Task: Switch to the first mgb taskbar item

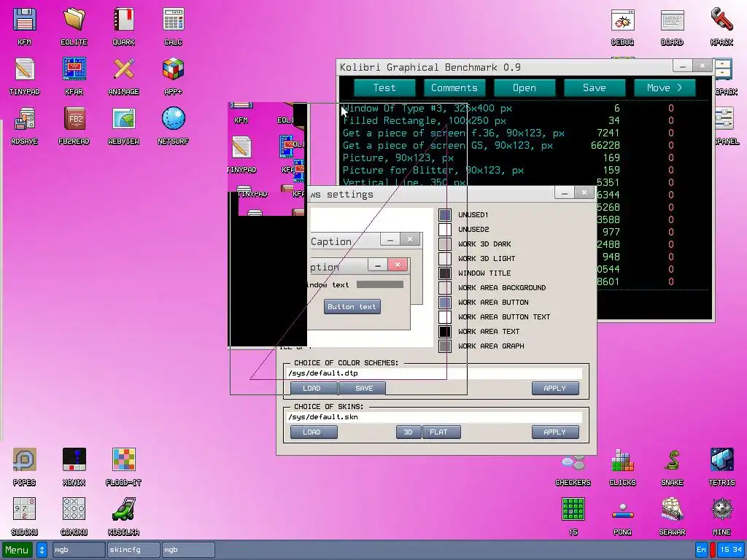Action: point(79,550)
